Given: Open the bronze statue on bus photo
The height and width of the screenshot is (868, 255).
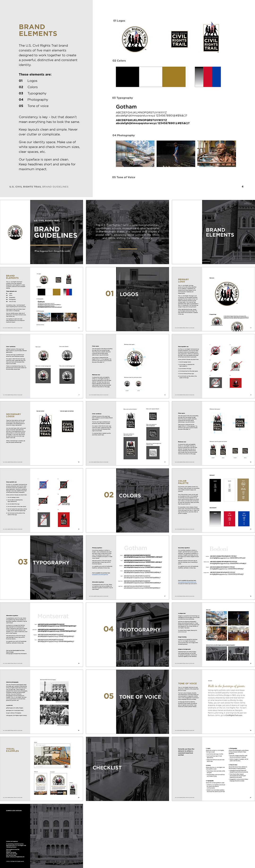Looking at the screenshot, I should pos(216,154).
